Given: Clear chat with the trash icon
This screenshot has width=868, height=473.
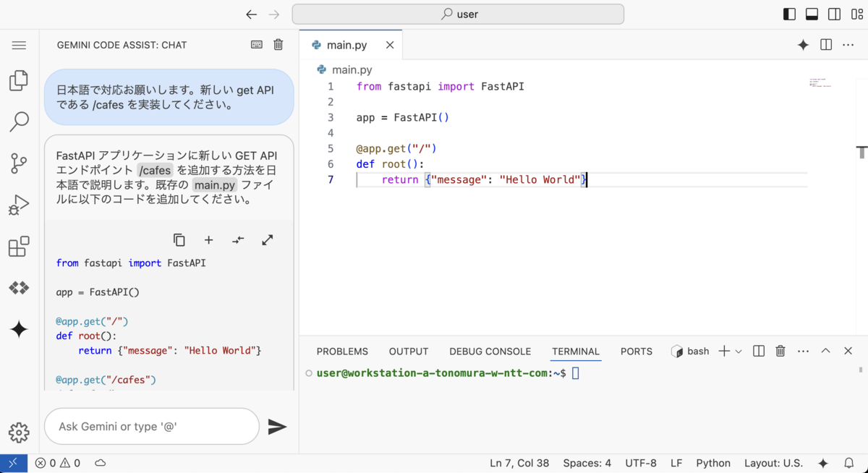Looking at the screenshot, I should click(x=278, y=45).
